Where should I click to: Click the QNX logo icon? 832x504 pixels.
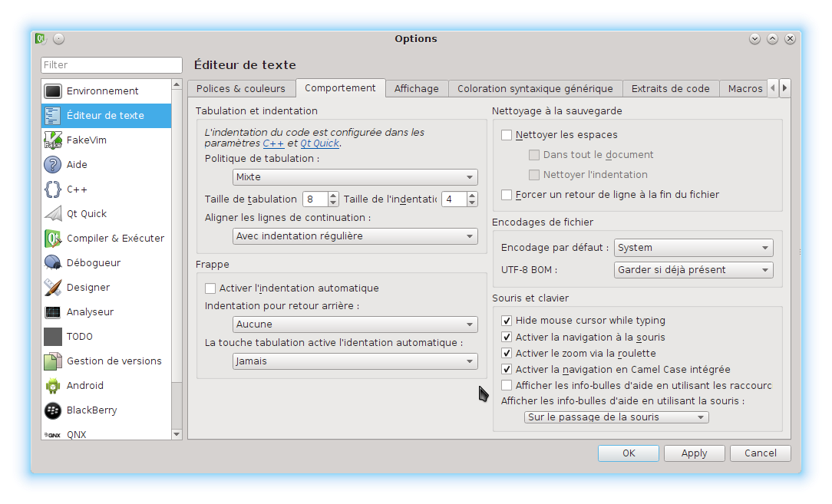52,434
